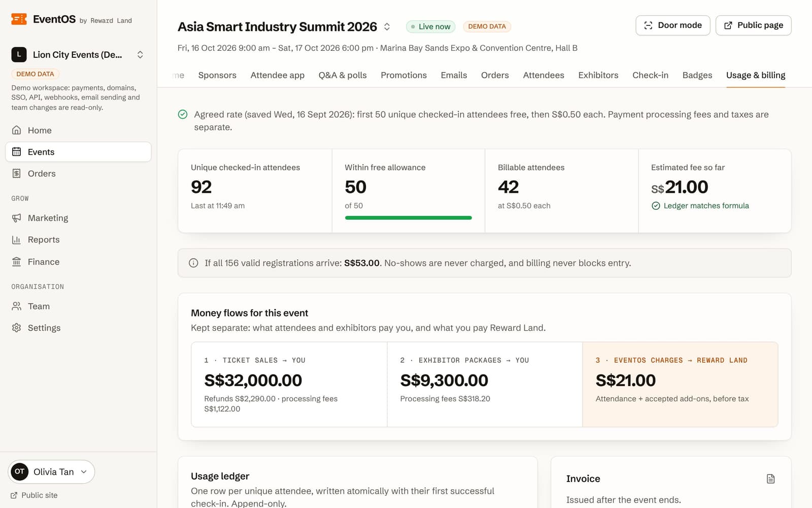The image size is (812, 508).
Task: Open the event switcher next to title
Action: click(387, 26)
